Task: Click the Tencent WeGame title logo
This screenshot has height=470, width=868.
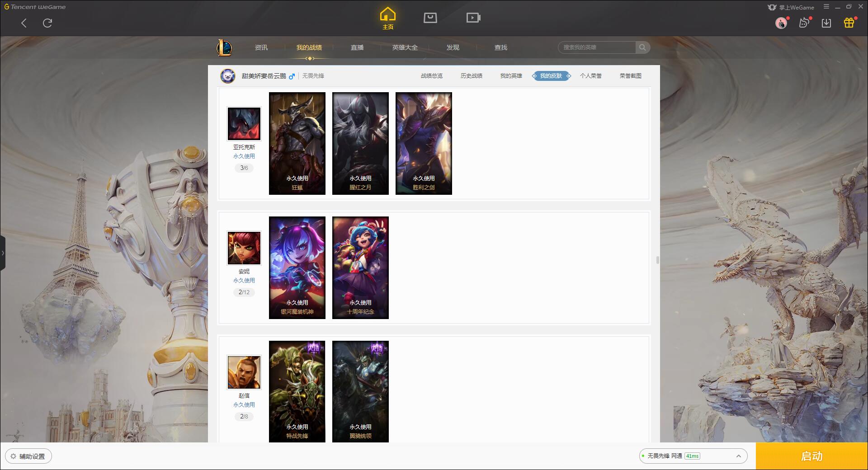Action: (35, 7)
